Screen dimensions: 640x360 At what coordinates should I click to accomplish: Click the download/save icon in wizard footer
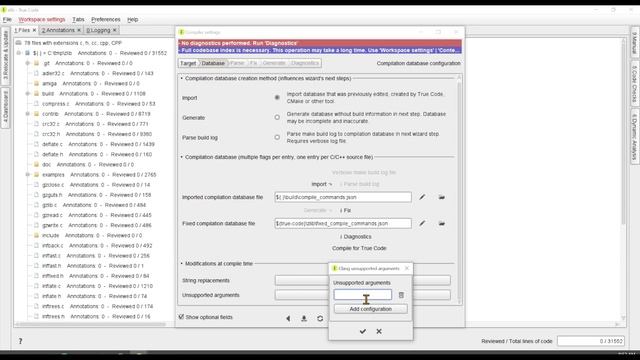tap(304, 318)
